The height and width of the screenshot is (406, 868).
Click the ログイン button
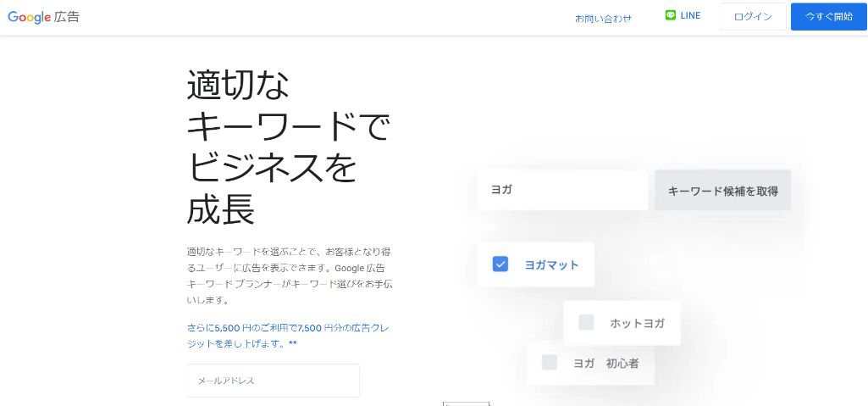point(753,17)
